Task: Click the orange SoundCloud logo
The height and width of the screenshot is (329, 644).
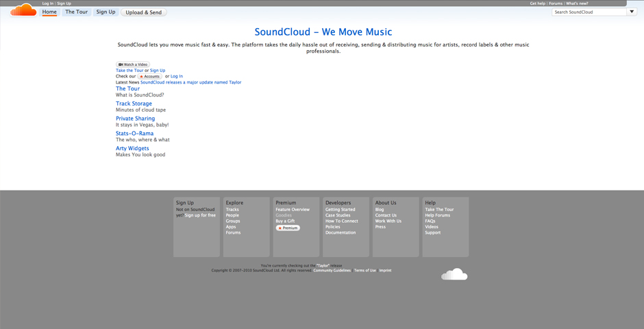Action: (23, 10)
